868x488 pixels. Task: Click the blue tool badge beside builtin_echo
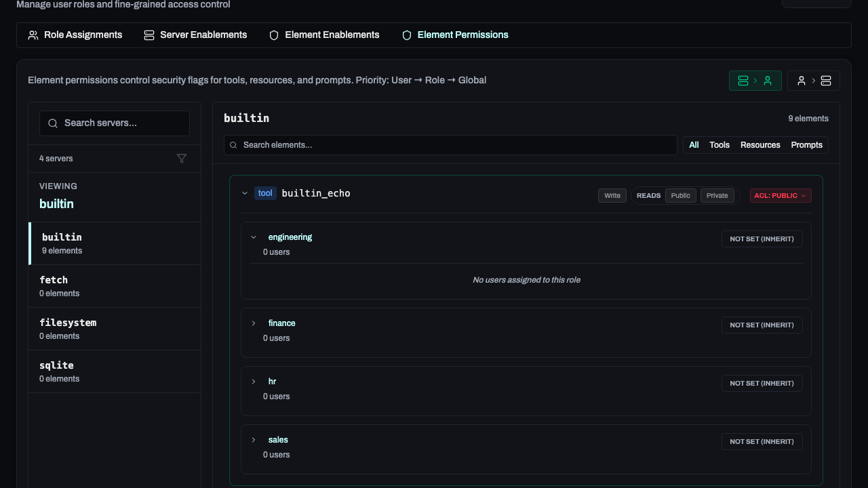(x=265, y=192)
